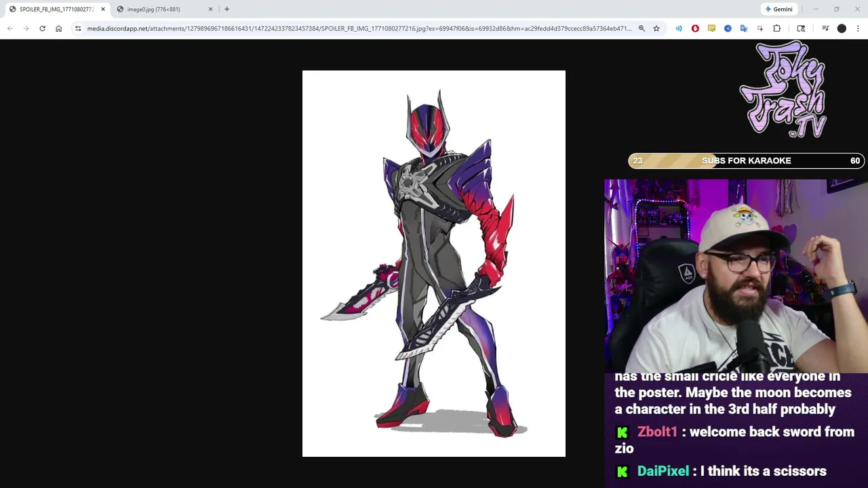868x488 pixels.
Task: Open the yellow note extension
Action: coord(711,28)
